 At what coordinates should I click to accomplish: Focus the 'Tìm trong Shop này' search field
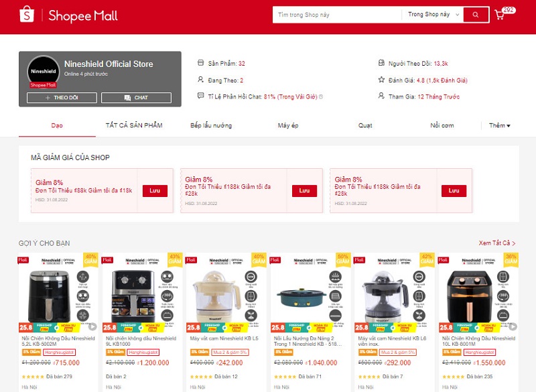(337, 15)
